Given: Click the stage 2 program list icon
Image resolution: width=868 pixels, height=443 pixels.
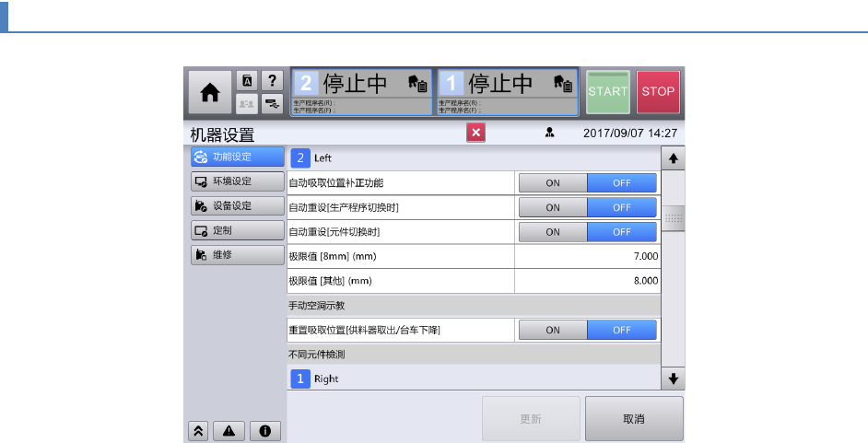Looking at the screenshot, I should pyautogui.click(x=418, y=84).
